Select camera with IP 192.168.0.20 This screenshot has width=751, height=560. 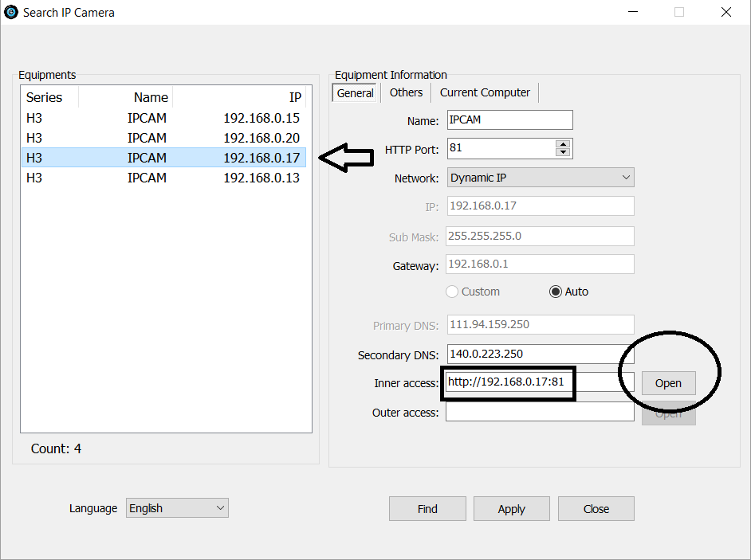tap(163, 138)
